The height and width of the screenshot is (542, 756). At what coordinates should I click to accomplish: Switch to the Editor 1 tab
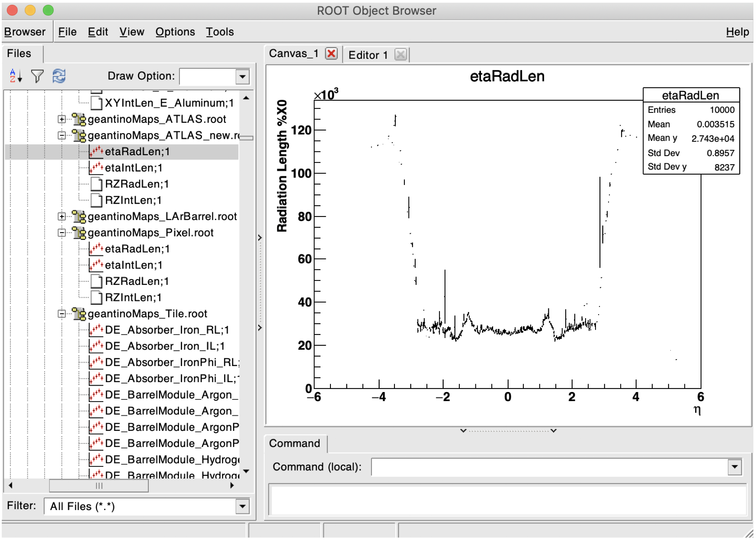[x=368, y=55]
